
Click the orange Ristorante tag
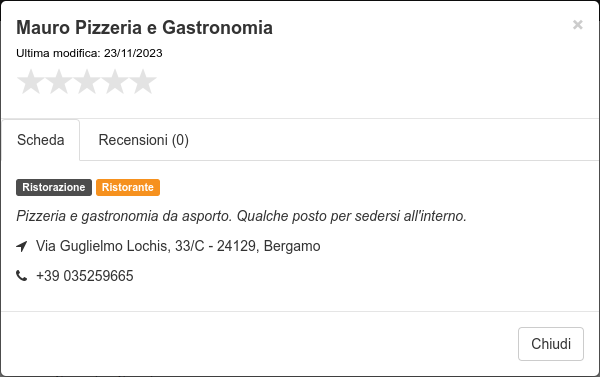(x=128, y=188)
